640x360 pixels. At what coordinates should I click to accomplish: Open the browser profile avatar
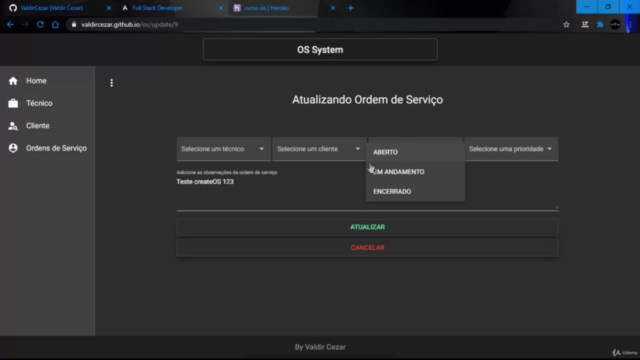615,24
